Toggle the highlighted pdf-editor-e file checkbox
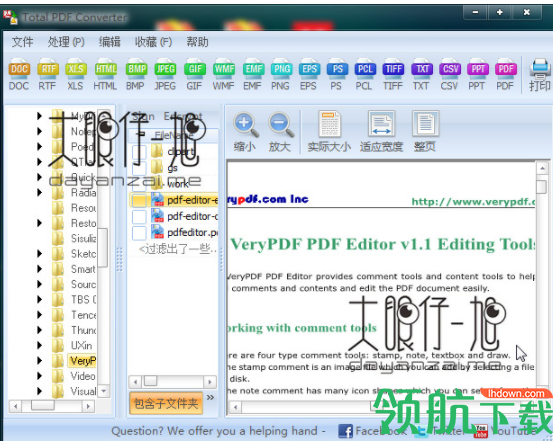This screenshot has height=441, width=553. point(139,200)
